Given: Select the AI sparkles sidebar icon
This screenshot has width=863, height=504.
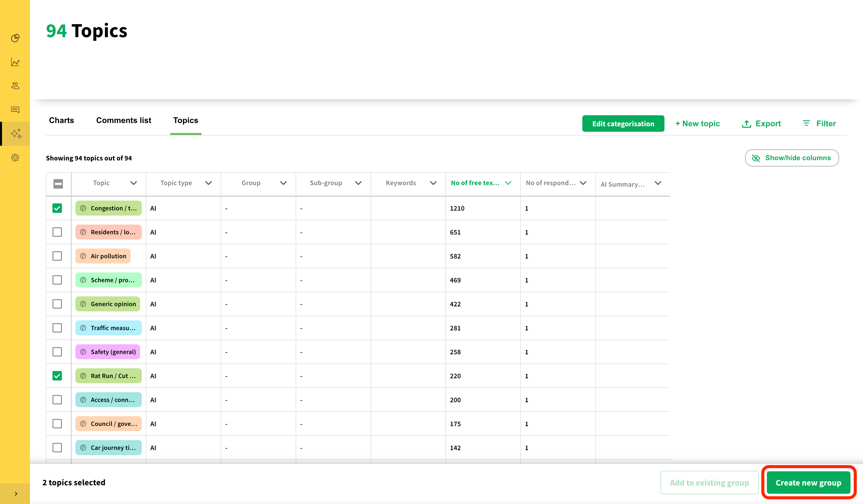Looking at the screenshot, I should (16, 133).
